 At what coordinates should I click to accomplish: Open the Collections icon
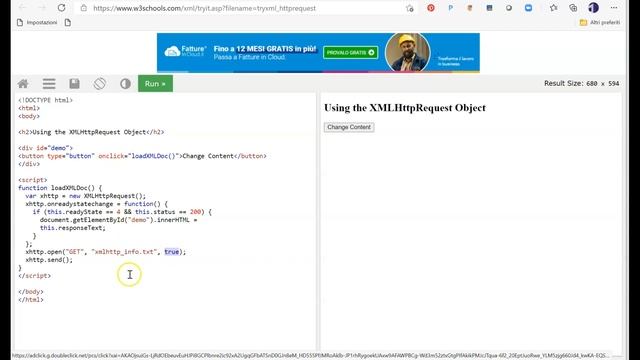tap(573, 8)
